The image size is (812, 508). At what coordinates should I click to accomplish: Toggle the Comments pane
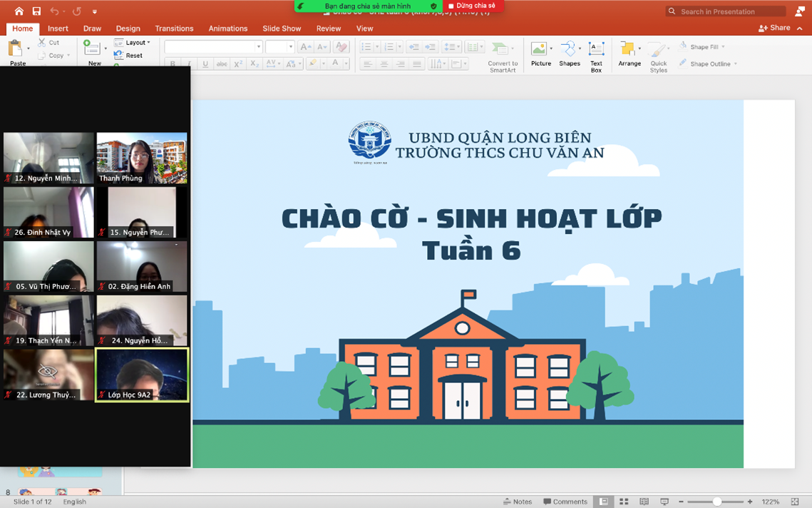(x=565, y=502)
